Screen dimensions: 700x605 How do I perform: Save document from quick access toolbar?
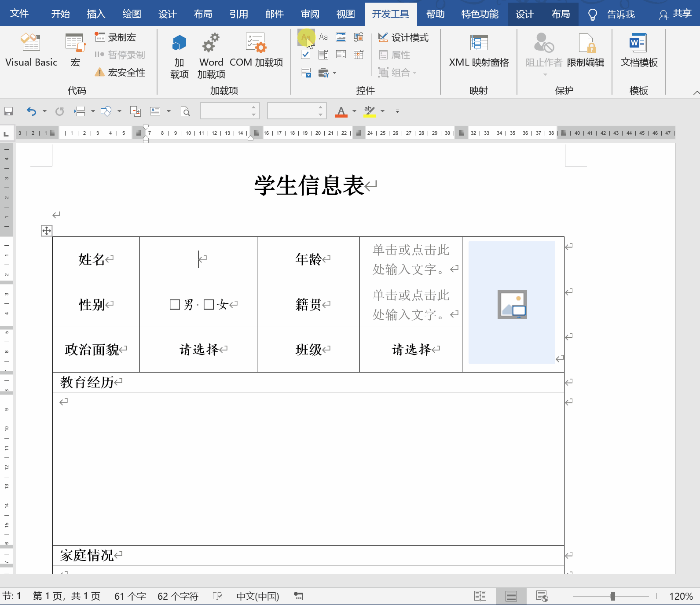point(8,111)
